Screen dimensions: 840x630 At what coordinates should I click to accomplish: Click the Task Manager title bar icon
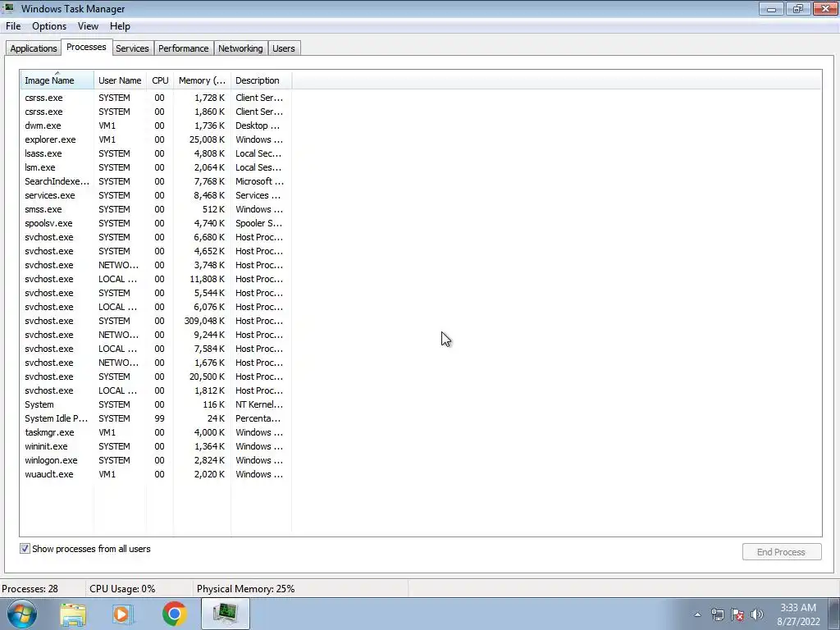[x=9, y=8]
